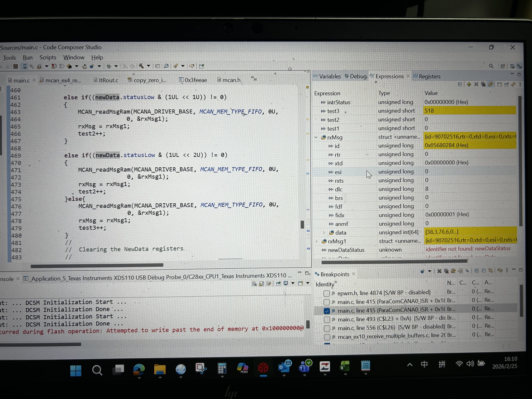
Task: Click the debug bug icon in main toolbar
Action: pyautogui.click(x=109, y=66)
